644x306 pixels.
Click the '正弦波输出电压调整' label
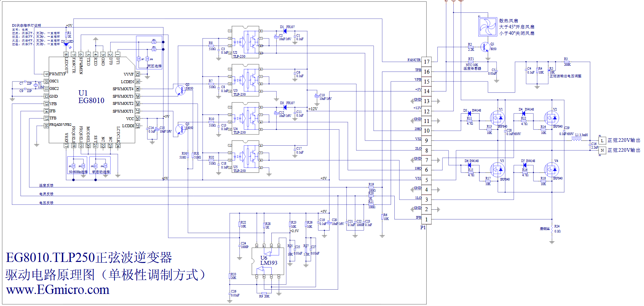coord(565,76)
